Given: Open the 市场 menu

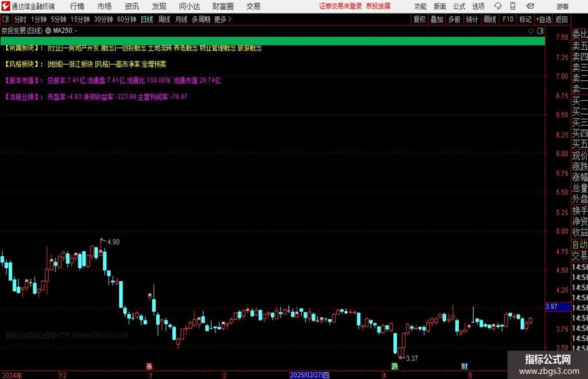Looking at the screenshot, I should [105, 6].
